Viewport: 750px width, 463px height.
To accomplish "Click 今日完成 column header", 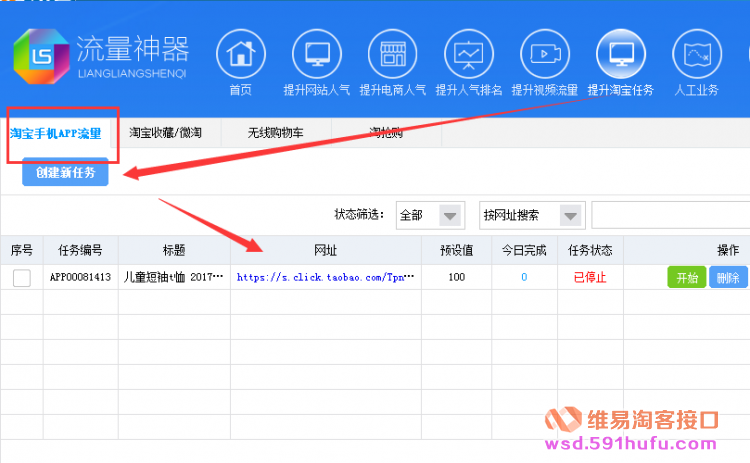I will (524, 250).
